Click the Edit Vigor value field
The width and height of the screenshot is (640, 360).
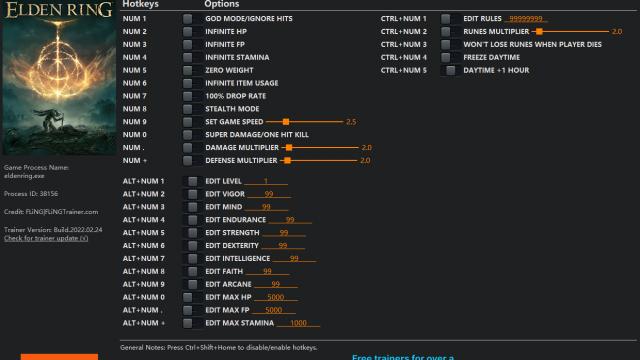point(269,194)
